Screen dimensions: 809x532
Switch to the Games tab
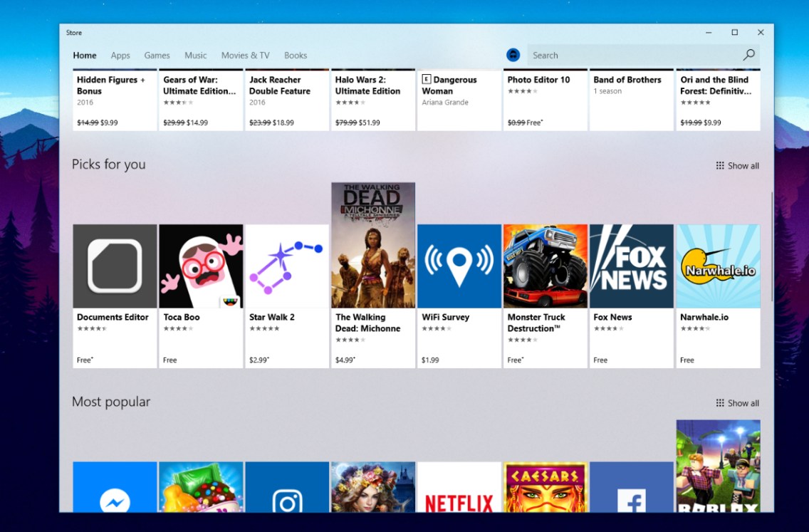click(157, 55)
